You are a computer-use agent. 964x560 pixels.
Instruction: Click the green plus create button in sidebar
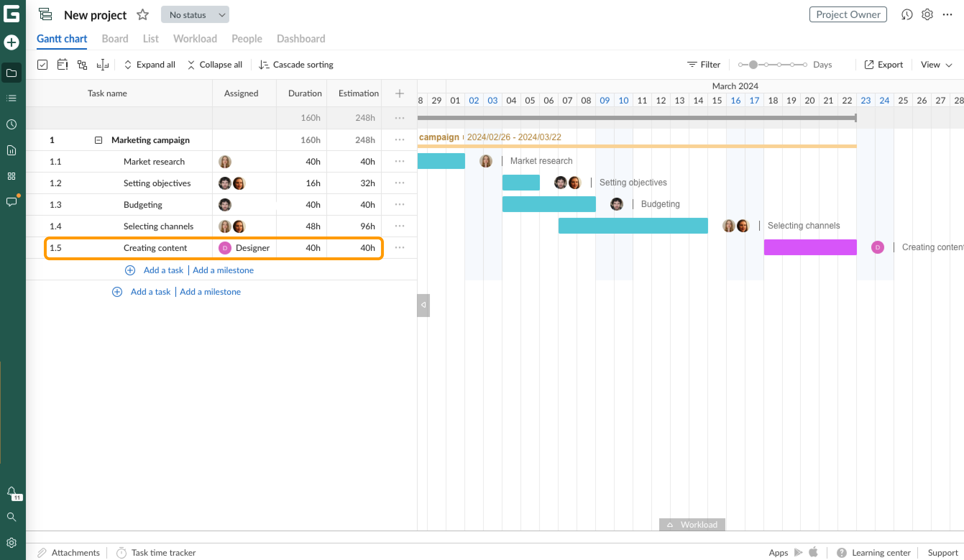coord(12,42)
